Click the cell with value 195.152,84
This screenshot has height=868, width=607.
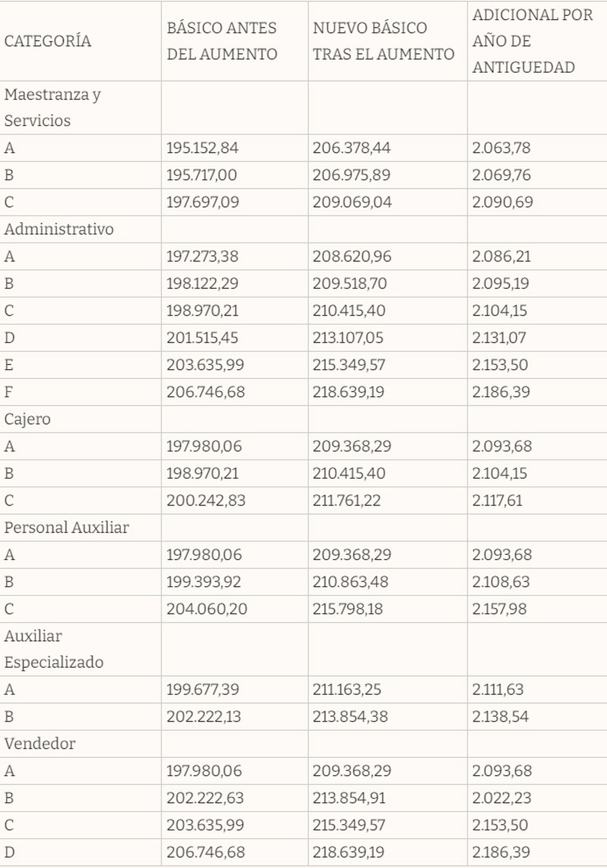click(202, 148)
